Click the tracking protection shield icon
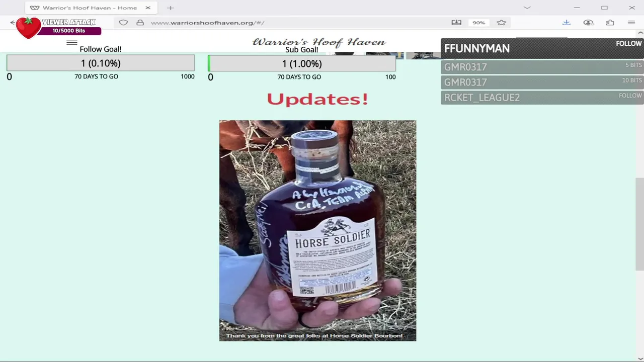The width and height of the screenshot is (644, 362). pyautogui.click(x=123, y=23)
